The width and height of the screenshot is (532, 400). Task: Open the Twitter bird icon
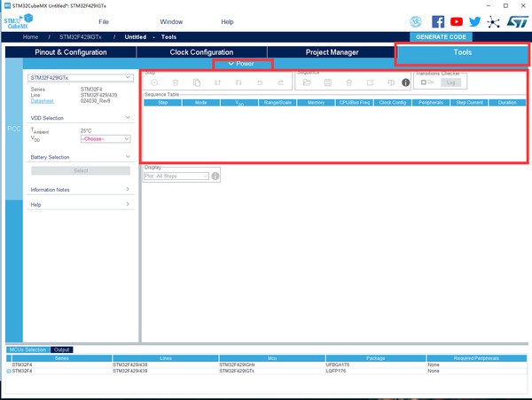pos(474,21)
